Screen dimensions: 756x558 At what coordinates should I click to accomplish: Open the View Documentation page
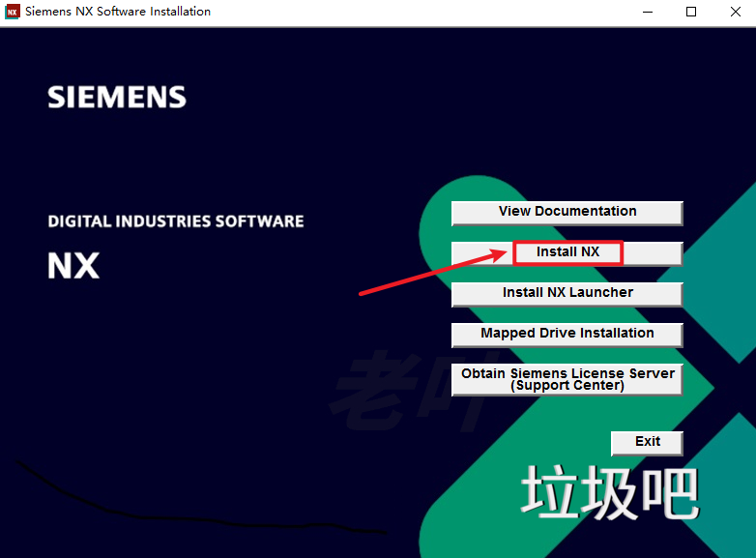(567, 212)
